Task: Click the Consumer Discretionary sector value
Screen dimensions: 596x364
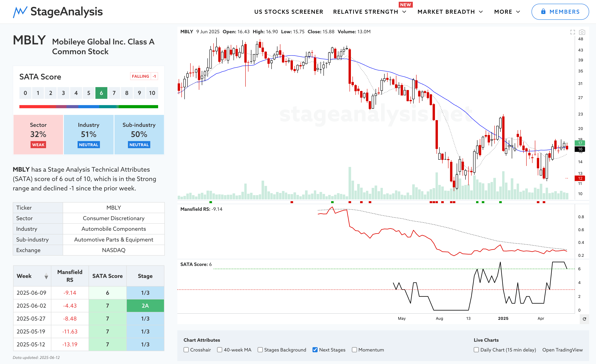Action: (114, 218)
